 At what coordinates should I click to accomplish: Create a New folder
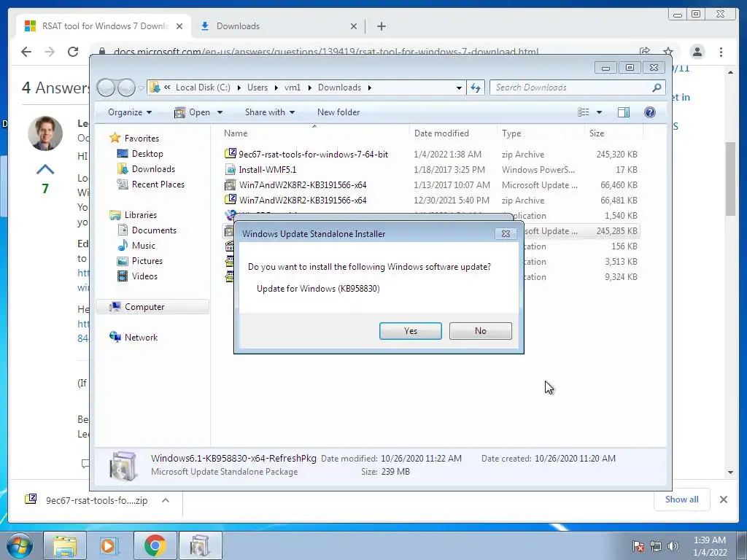338,112
